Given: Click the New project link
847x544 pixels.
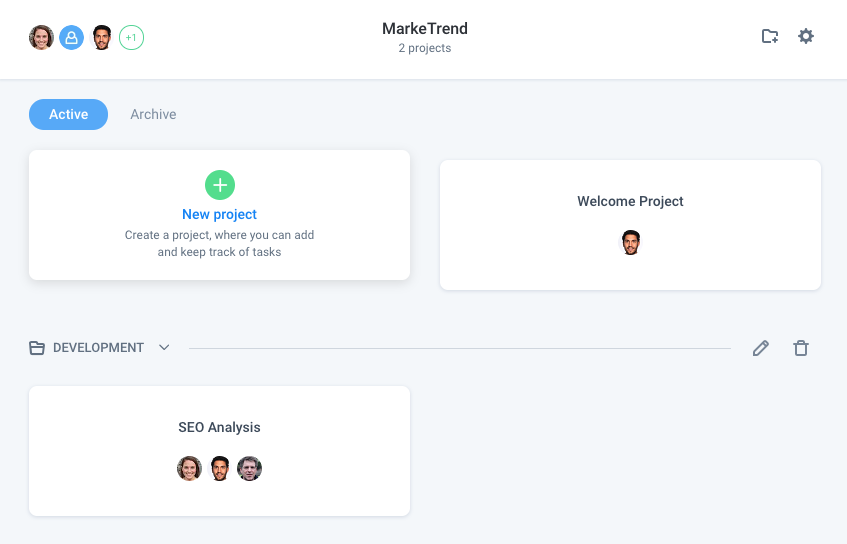Looking at the screenshot, I should pos(219,214).
